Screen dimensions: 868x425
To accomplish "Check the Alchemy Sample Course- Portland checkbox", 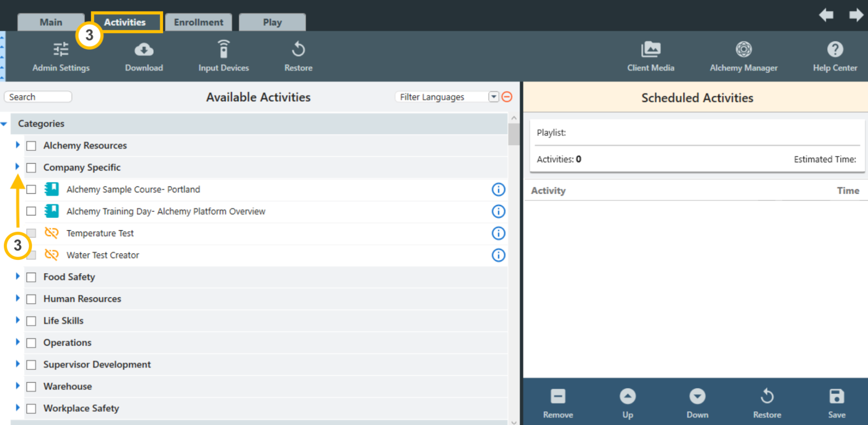I will tap(32, 189).
